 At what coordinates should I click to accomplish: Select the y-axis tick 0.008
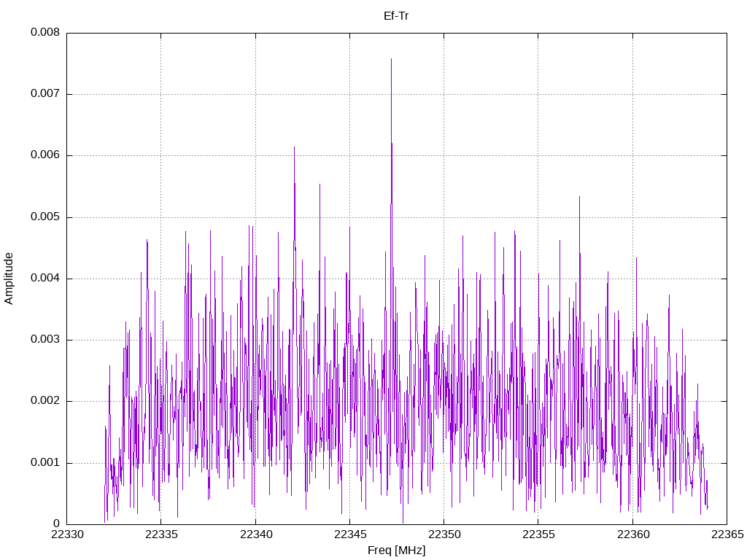45,32
